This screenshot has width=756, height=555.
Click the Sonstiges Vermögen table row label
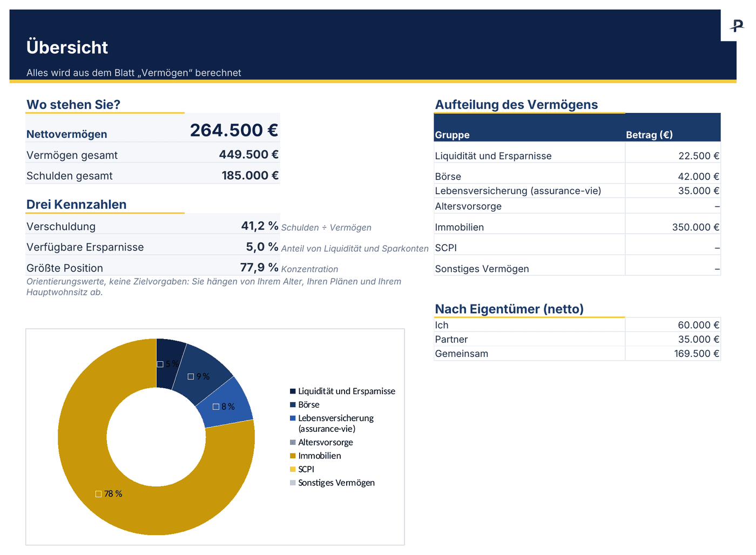[x=482, y=269]
